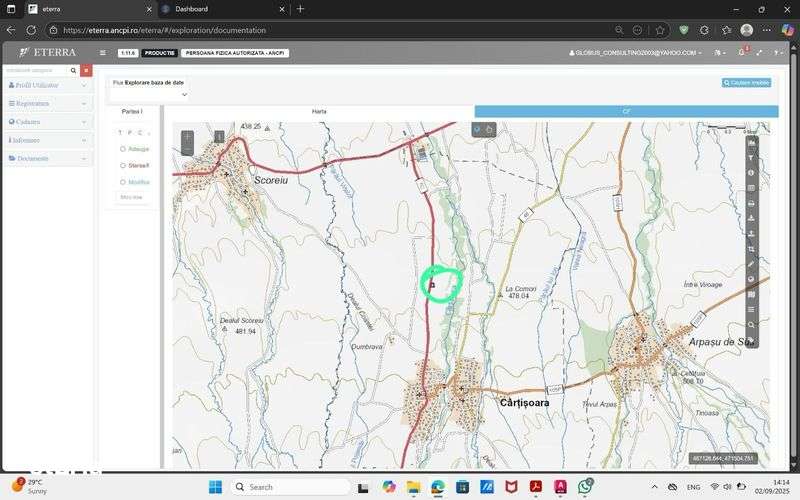Click the ETERRA logo in the header
This screenshot has width=800, height=500.
click(x=47, y=52)
